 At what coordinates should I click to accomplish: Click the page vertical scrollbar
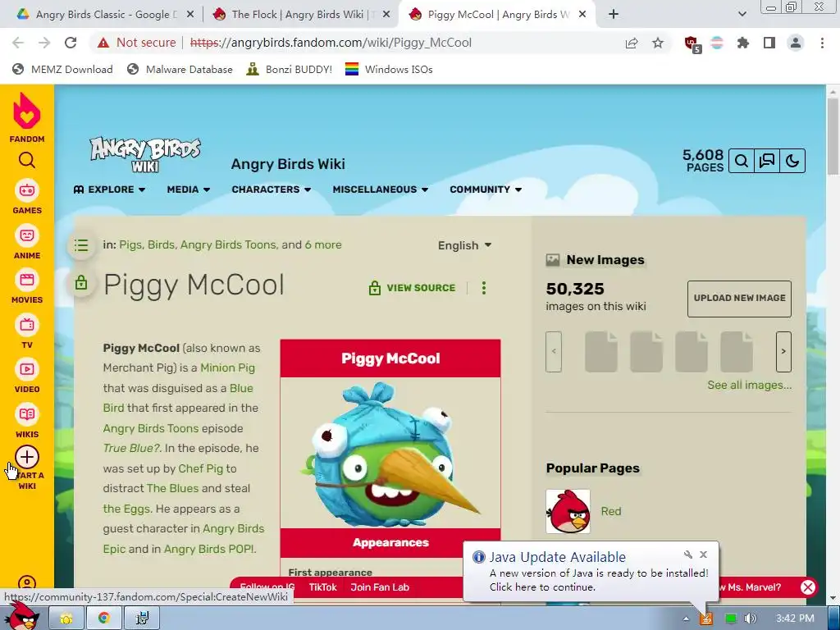click(832, 137)
